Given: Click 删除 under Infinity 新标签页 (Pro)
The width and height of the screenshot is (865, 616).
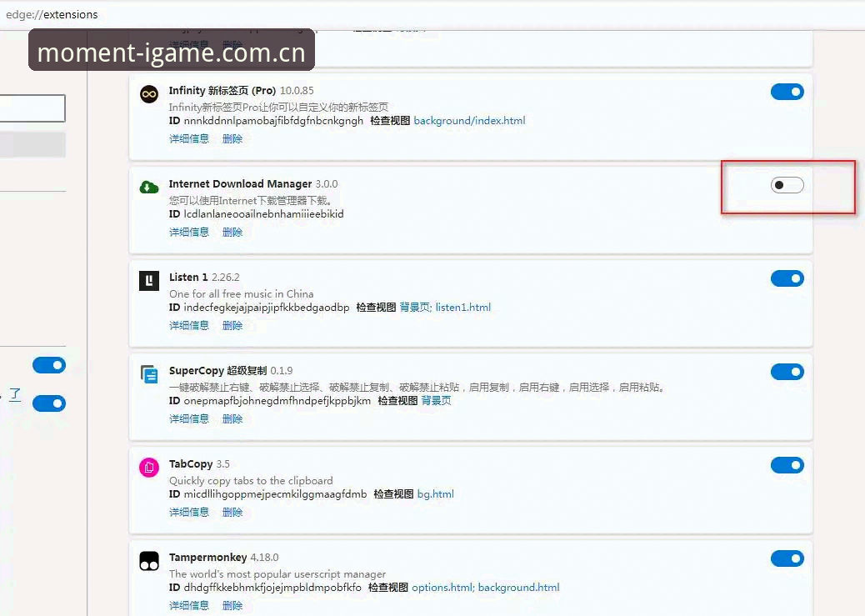Looking at the screenshot, I should pos(232,138).
